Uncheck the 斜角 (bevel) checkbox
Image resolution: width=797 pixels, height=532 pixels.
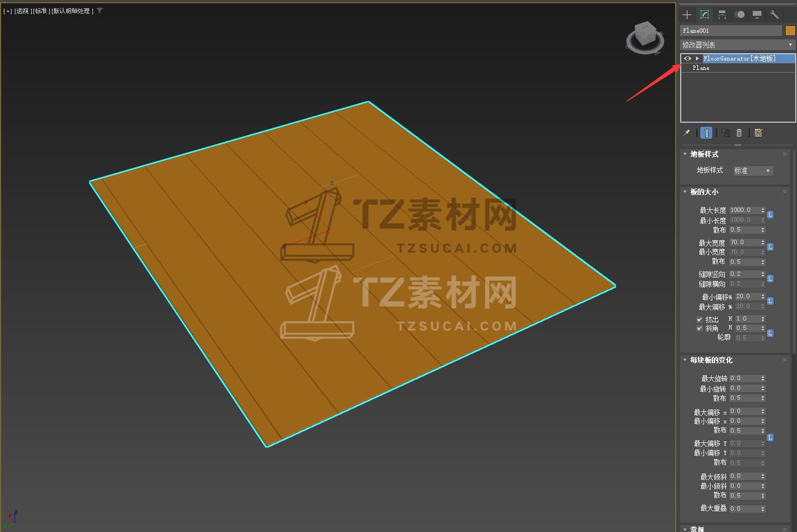pos(700,328)
